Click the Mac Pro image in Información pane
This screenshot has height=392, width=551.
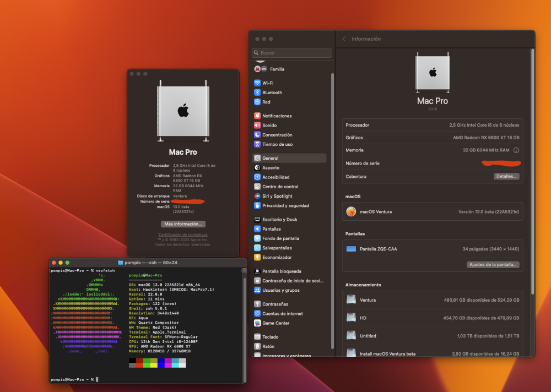433,72
